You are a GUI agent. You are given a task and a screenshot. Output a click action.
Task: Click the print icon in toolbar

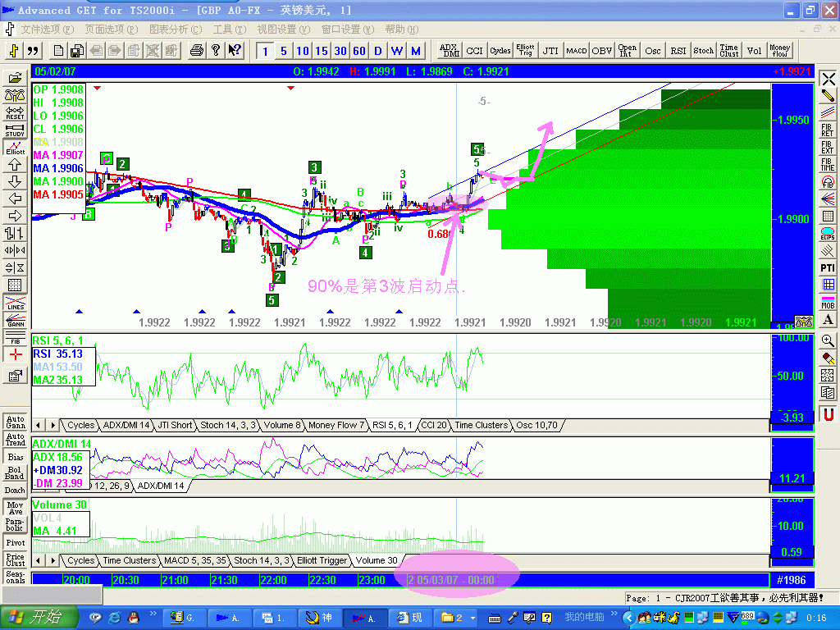coord(196,51)
